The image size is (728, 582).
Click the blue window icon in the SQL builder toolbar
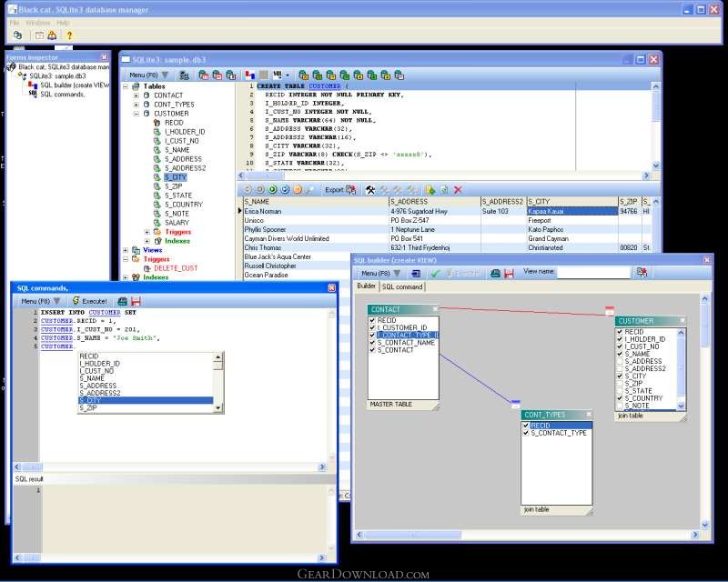[416, 273]
